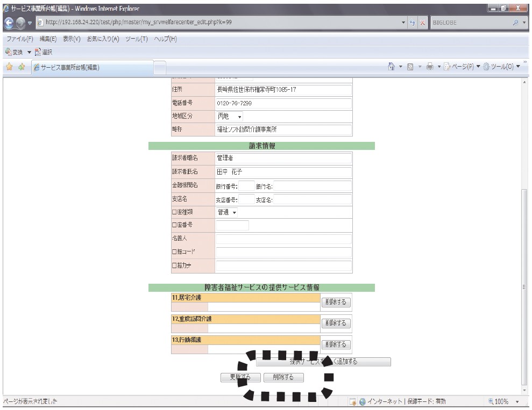Viewport: 532px width, 410px height.
Task: Open the 編集(E) menu
Action: pyautogui.click(x=48, y=39)
